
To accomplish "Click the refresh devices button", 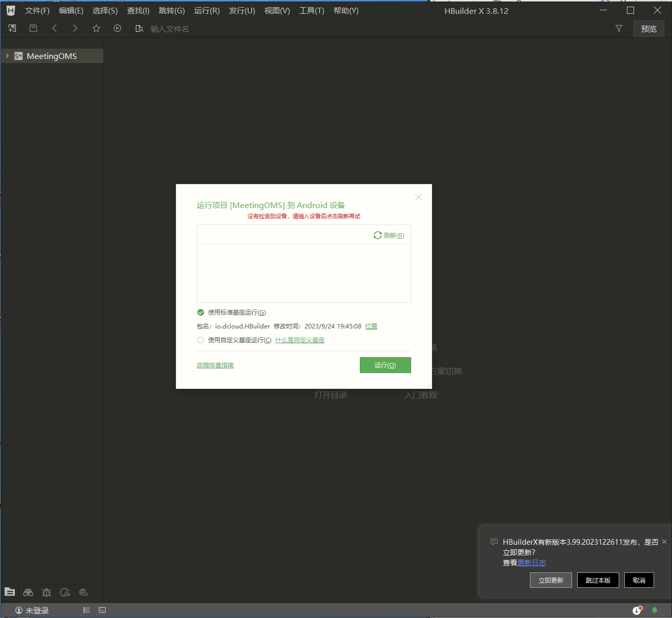I will pos(389,235).
